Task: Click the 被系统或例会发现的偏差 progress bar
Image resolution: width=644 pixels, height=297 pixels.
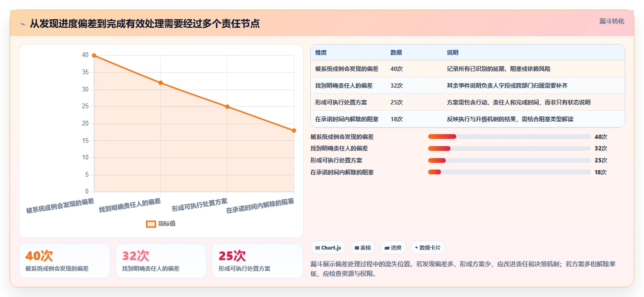Action: 509,137
